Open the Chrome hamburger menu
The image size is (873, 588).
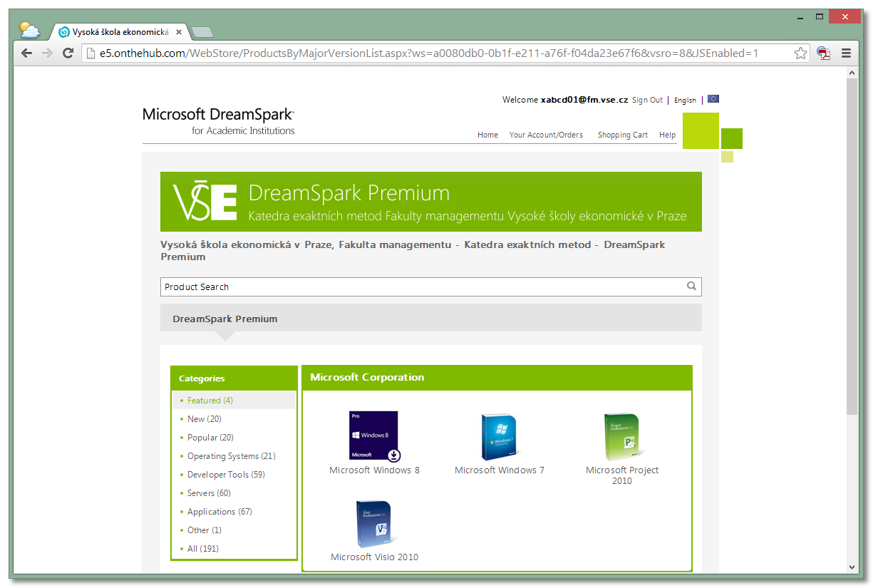pyautogui.click(x=847, y=53)
